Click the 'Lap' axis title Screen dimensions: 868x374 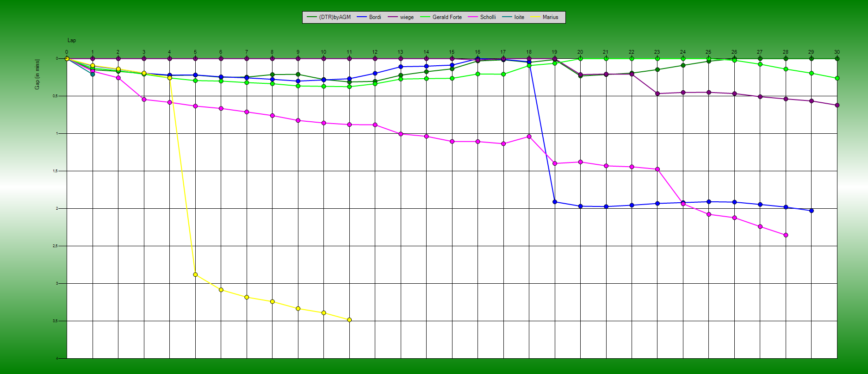72,40
